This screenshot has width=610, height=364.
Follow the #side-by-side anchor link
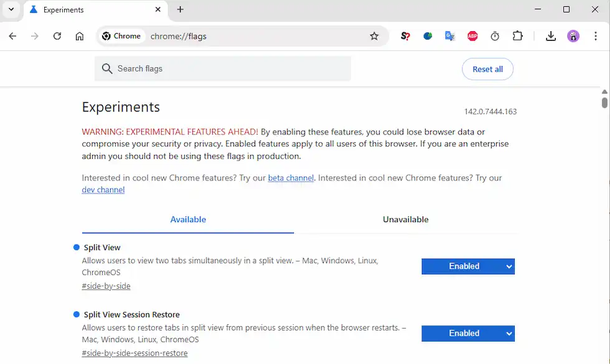[106, 286]
